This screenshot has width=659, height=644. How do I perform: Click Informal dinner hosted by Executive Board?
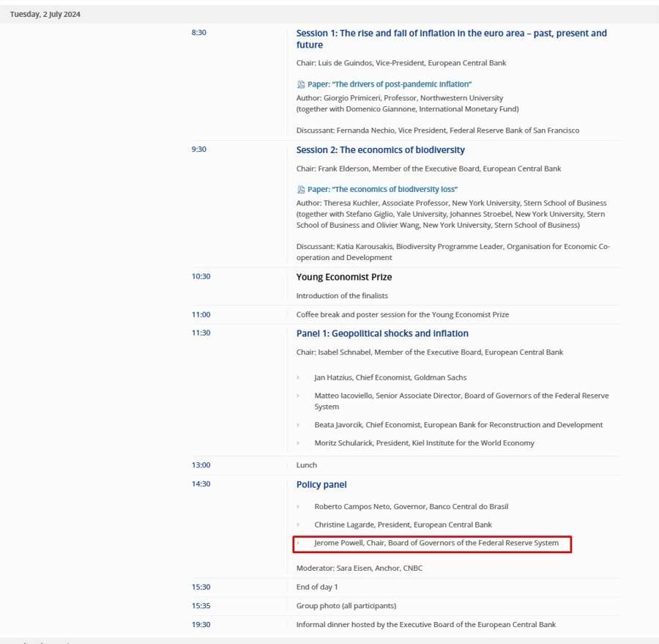pos(425,625)
